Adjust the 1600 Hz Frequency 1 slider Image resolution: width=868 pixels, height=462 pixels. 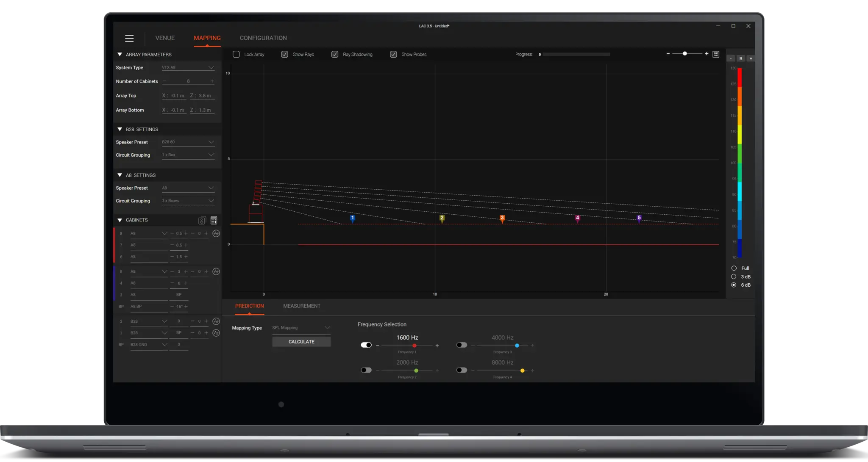[414, 346]
